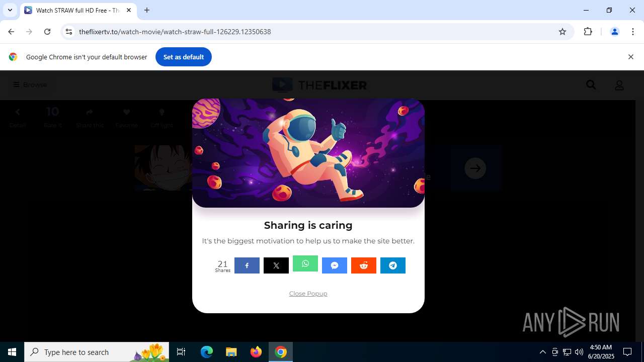
Task: Click the Close Popup link
Action: [308, 294]
